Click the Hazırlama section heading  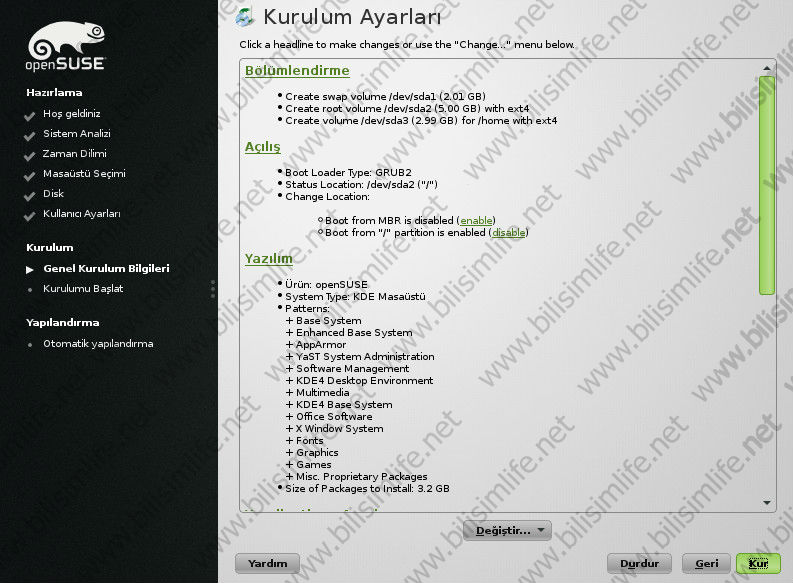tap(54, 93)
